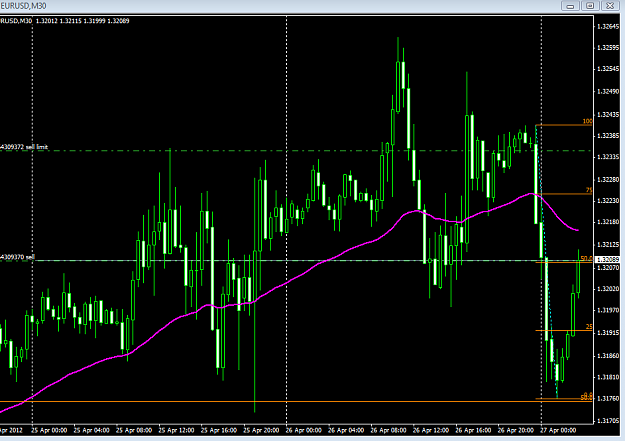Click the 1.32180 price axis label
Viewport: 625px width, 441px height.
[x=608, y=222]
